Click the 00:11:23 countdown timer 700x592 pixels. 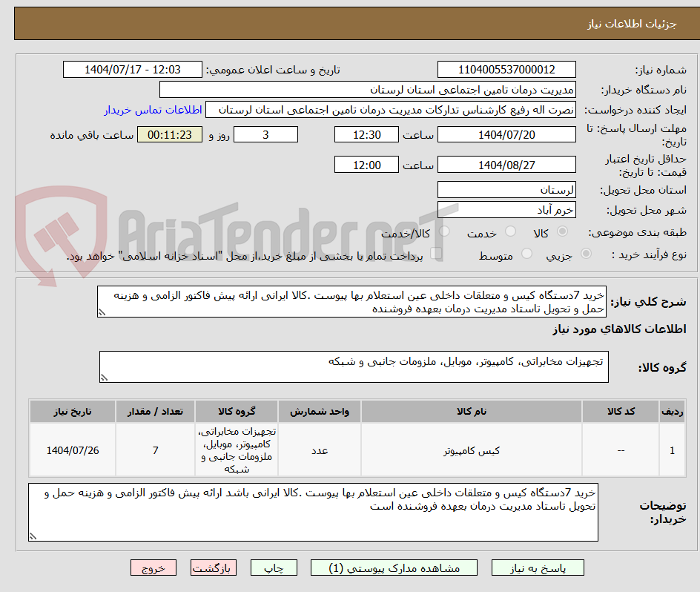(x=169, y=134)
